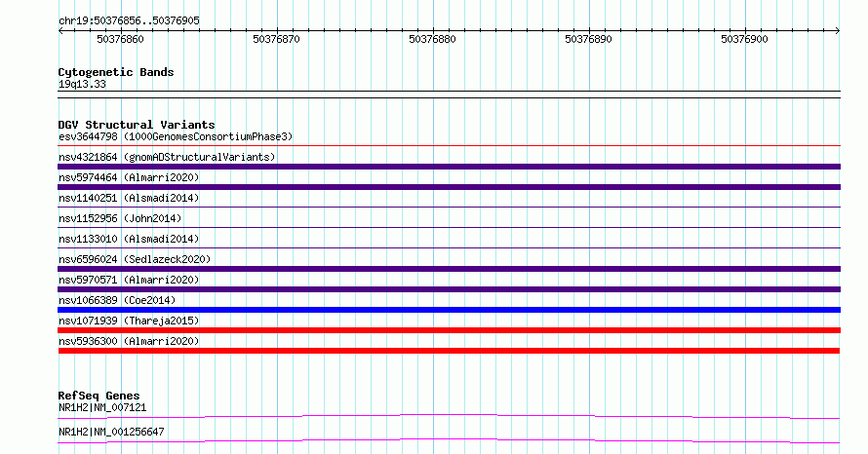Click the purple bar under nsv4321864
The width and height of the screenshot is (868, 454).
point(450,167)
